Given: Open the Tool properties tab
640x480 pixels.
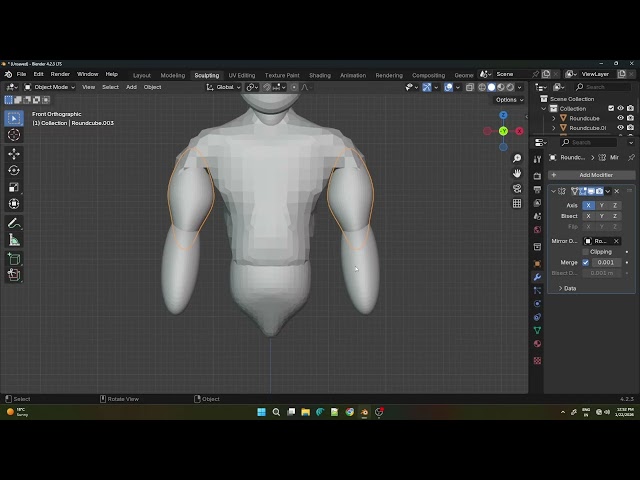Looking at the screenshot, I should pyautogui.click(x=537, y=160).
